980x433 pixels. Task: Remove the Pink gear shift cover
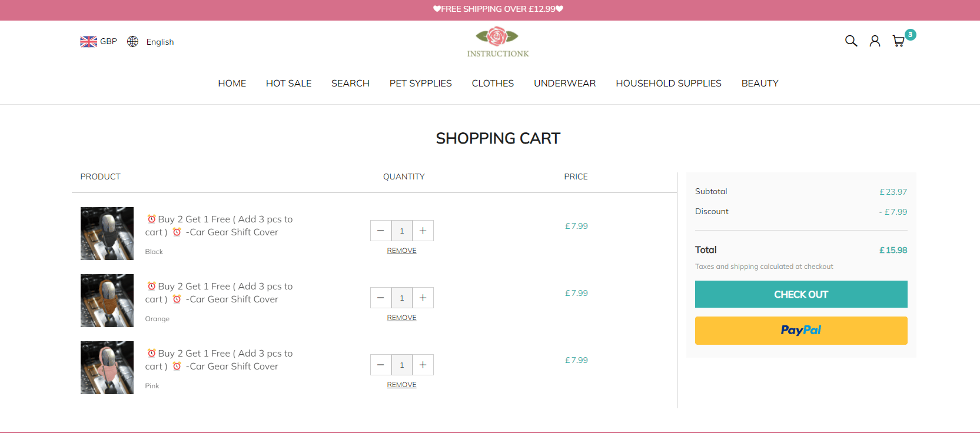click(401, 385)
